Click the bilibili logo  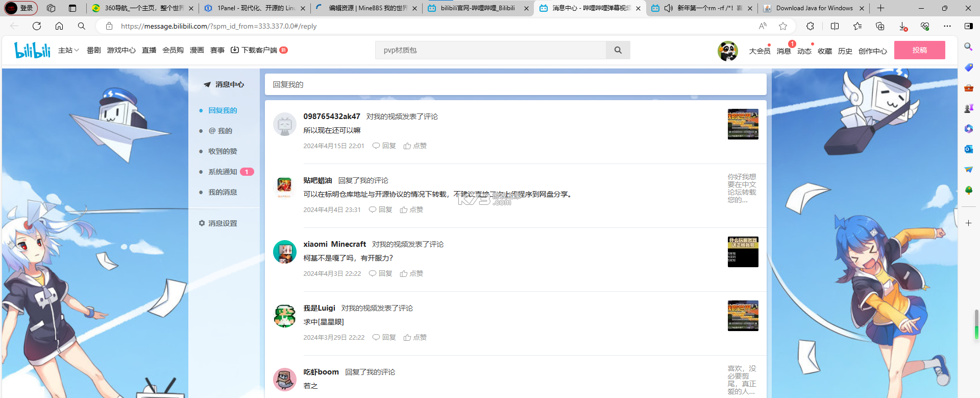pos(33,50)
